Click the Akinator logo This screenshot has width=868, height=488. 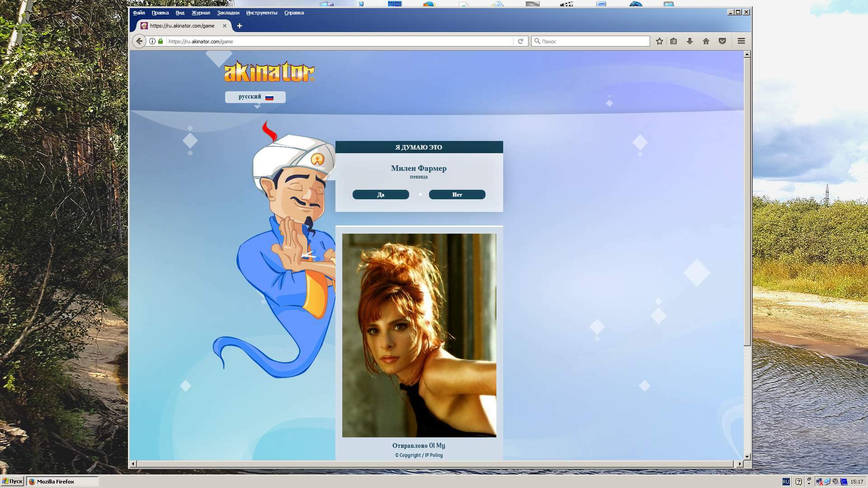click(x=269, y=71)
